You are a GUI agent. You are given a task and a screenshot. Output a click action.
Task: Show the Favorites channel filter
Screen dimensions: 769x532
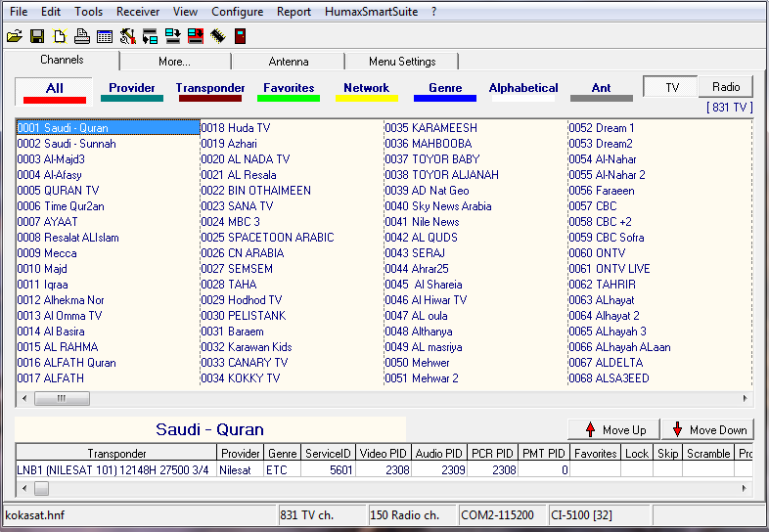pyautogui.click(x=289, y=91)
